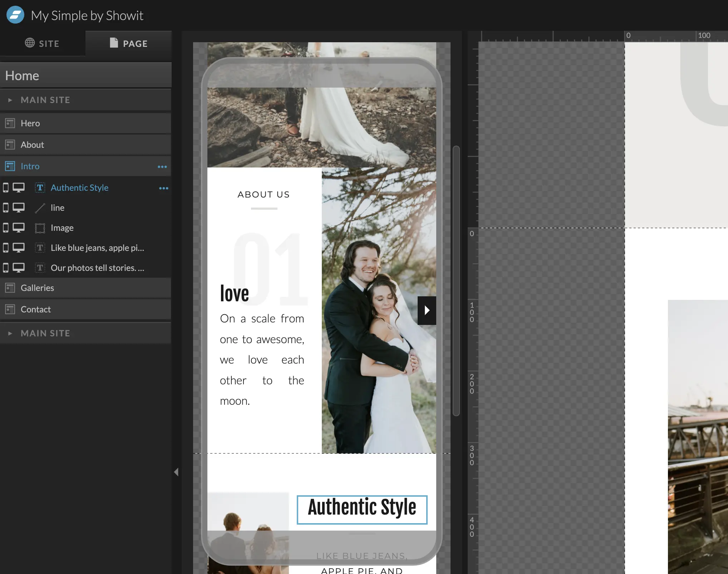Click the Showit logo in the top bar

click(15, 15)
